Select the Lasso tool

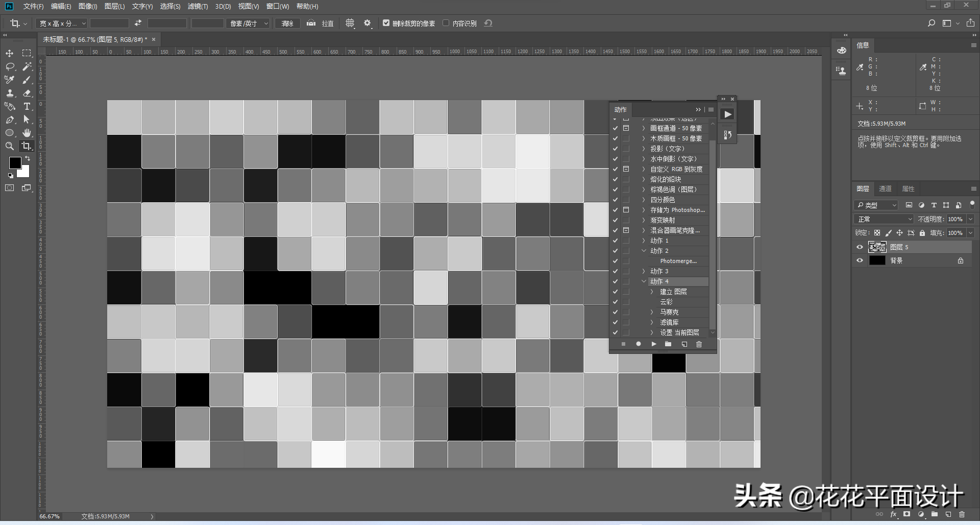pos(9,66)
